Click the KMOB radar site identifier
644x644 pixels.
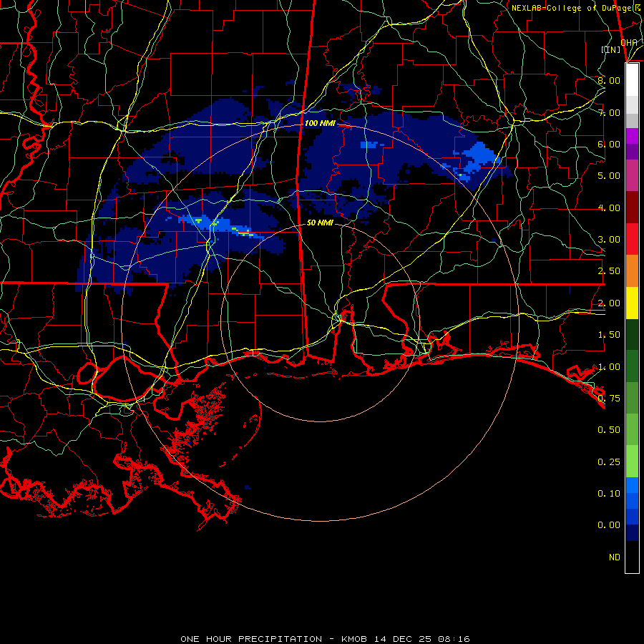[354, 639]
